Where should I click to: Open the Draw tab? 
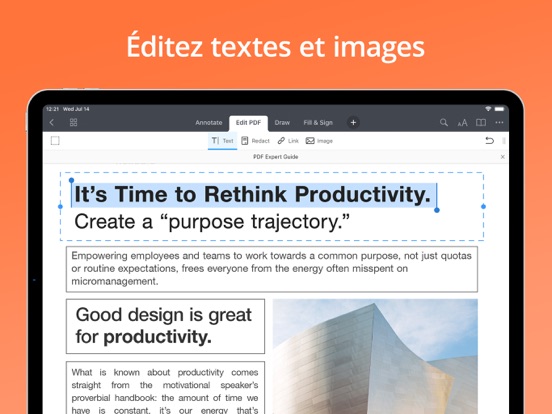pos(282,123)
